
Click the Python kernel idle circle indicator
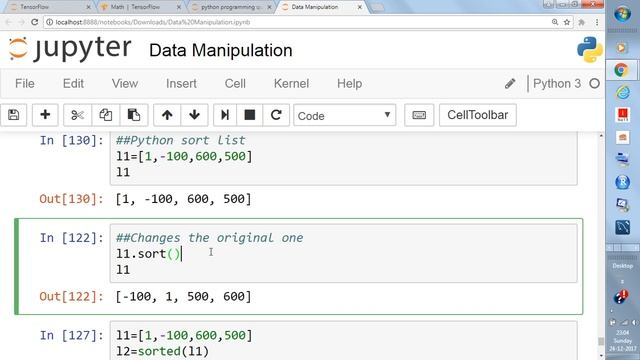pos(594,84)
